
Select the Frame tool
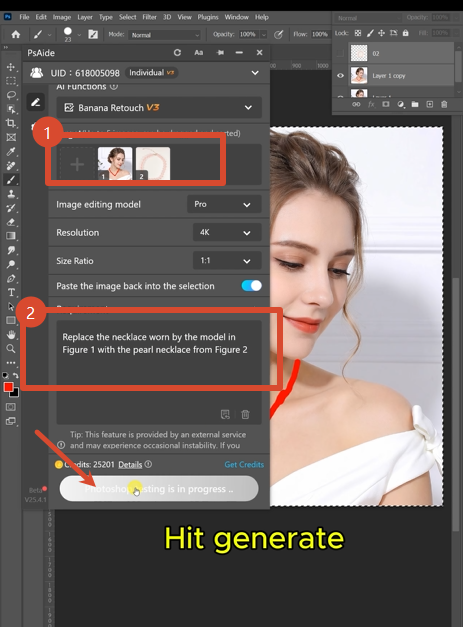(11, 137)
